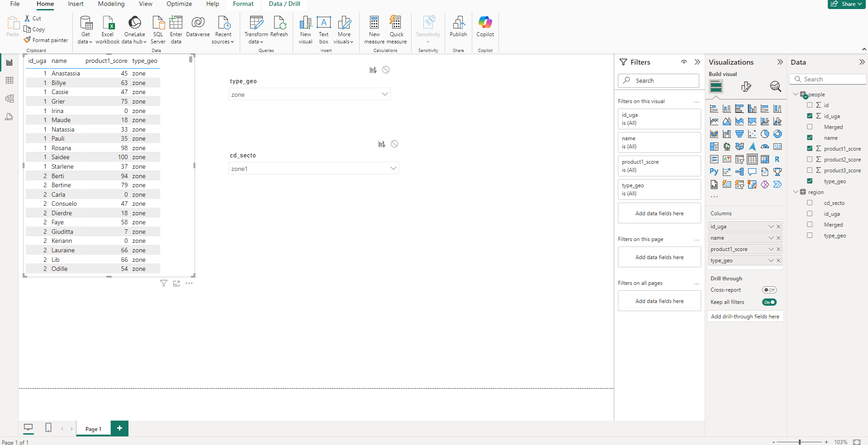Image resolution: width=868 pixels, height=445 pixels.
Task: Switch to mobile layout
Action: tap(48, 427)
